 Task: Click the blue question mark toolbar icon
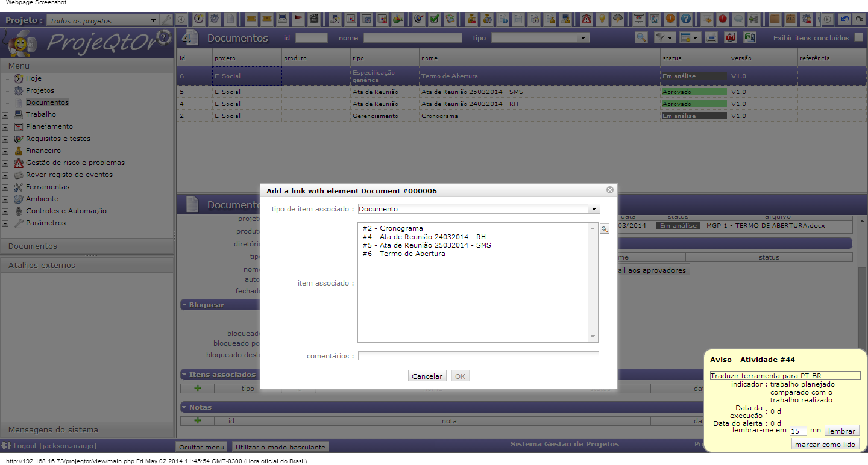(685, 19)
